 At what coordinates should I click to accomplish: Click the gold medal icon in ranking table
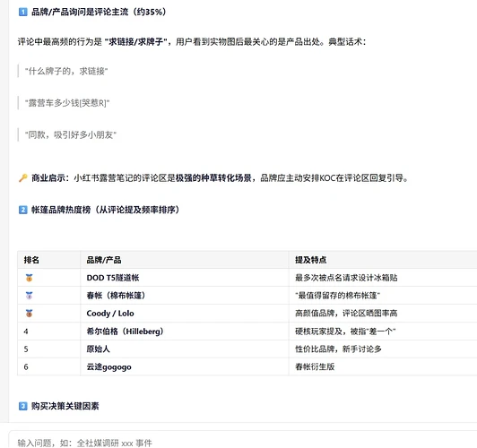click(29, 278)
